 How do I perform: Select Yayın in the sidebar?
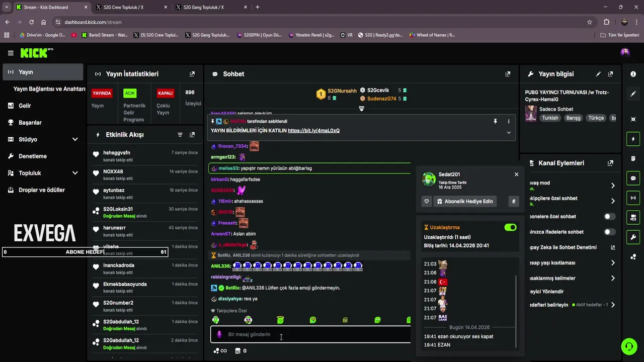[43, 72]
